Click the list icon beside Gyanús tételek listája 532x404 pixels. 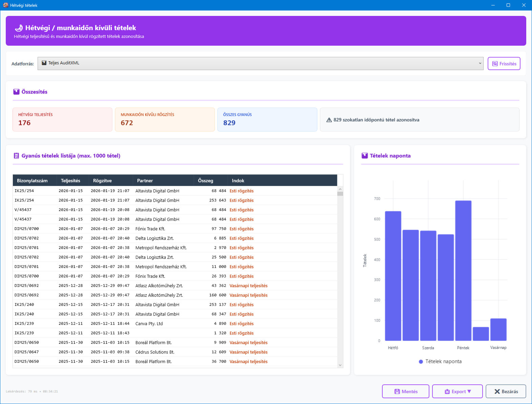pos(16,156)
